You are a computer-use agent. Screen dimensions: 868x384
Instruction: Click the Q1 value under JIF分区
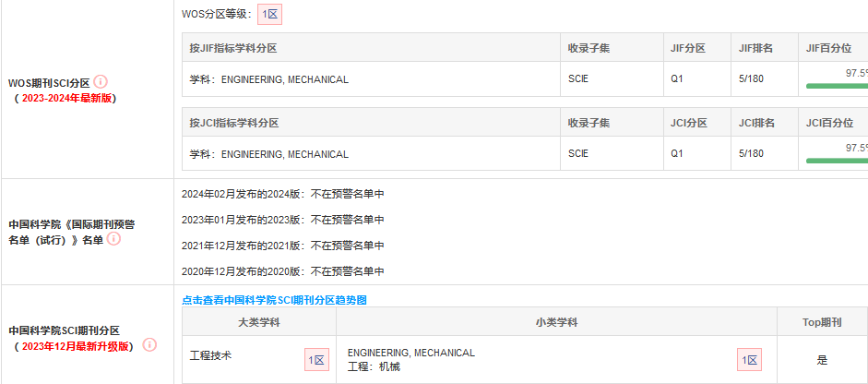click(x=677, y=79)
